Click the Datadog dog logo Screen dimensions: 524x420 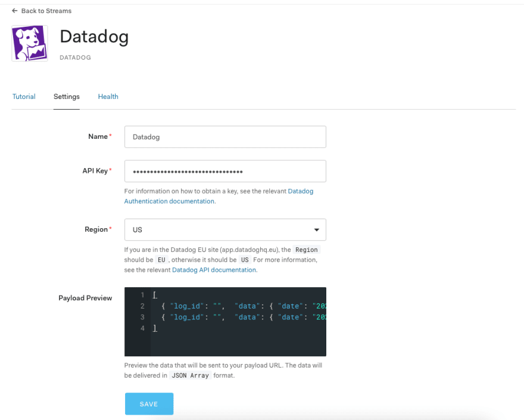click(x=30, y=43)
